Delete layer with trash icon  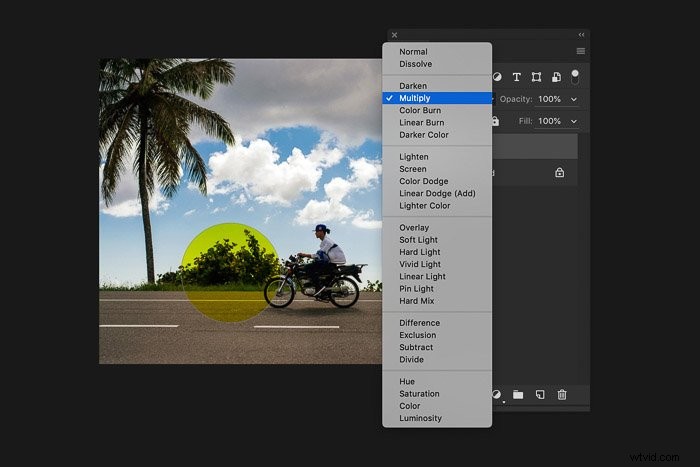[562, 395]
